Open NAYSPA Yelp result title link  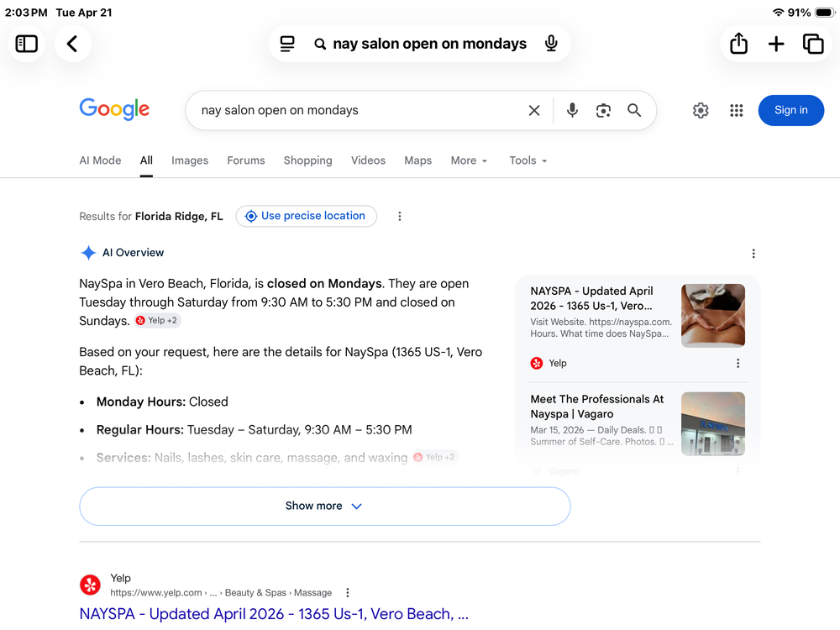tap(274, 614)
